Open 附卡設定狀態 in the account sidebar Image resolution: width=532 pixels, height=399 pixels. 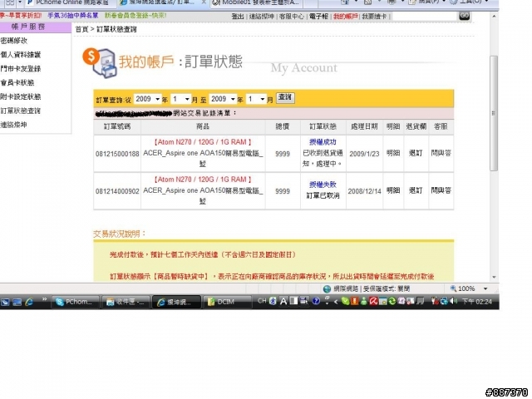pos(20,96)
